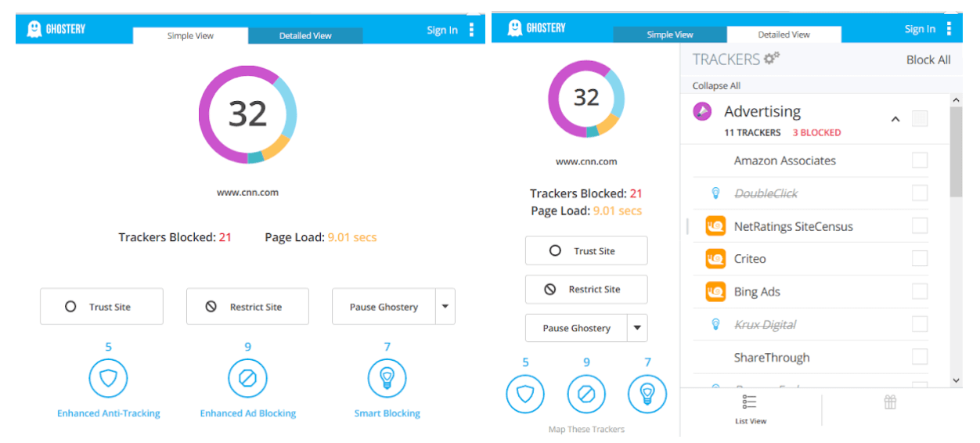Click Restrict Site button in Detailed View

point(586,289)
